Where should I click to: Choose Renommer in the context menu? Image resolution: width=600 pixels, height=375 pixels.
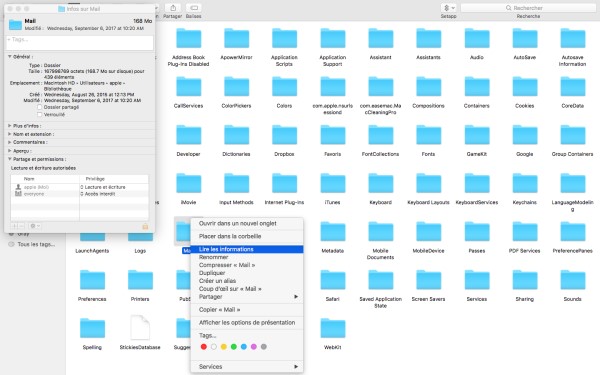pos(247,257)
